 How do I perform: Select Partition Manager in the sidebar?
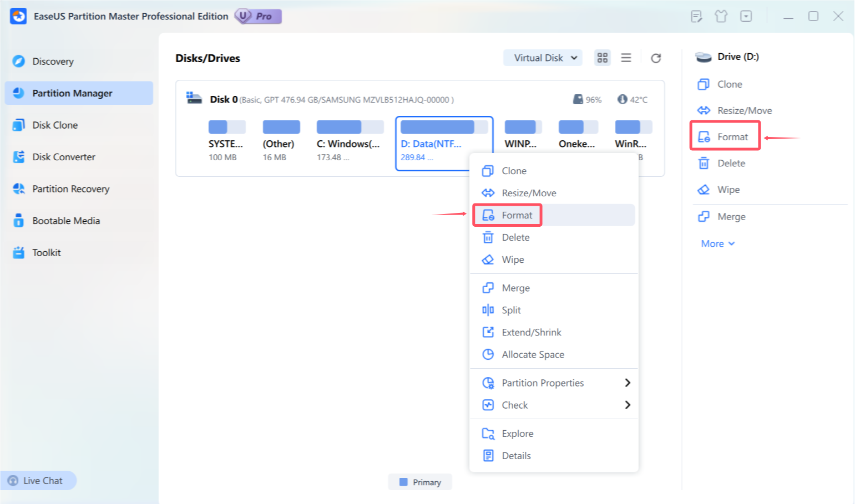79,93
